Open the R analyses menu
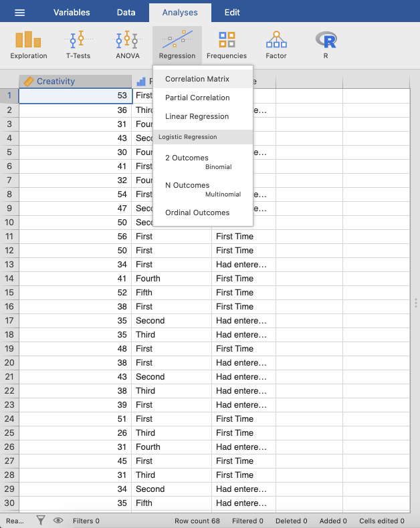This screenshot has width=420, height=528. (x=326, y=45)
